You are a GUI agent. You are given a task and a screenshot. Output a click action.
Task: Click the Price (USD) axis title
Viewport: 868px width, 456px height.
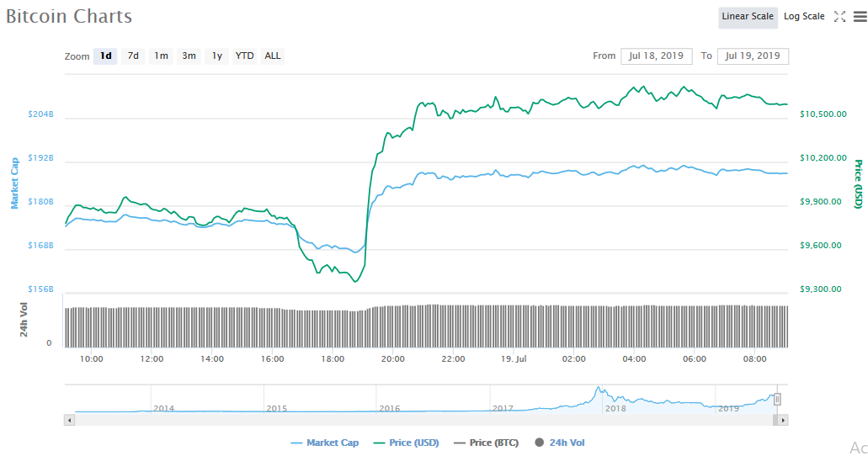tap(858, 183)
